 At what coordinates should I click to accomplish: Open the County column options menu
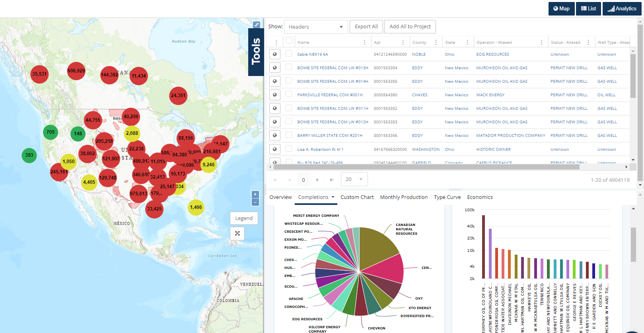tap(436, 42)
